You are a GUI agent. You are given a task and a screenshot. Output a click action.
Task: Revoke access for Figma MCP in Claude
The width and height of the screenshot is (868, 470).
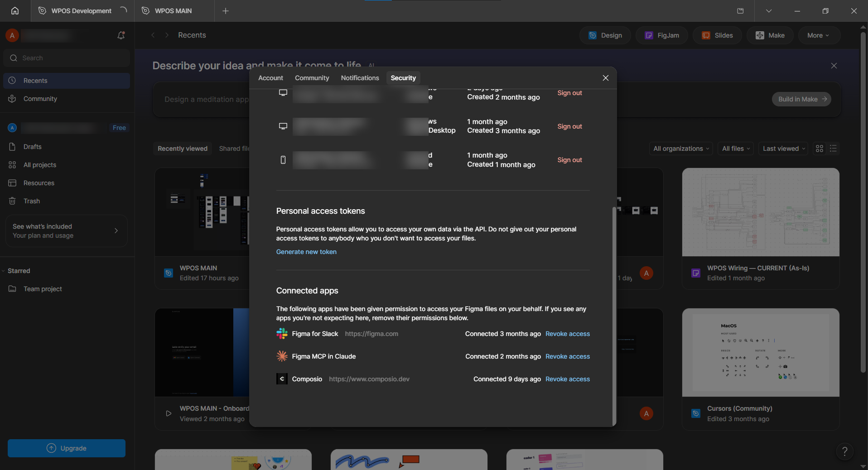pos(568,356)
